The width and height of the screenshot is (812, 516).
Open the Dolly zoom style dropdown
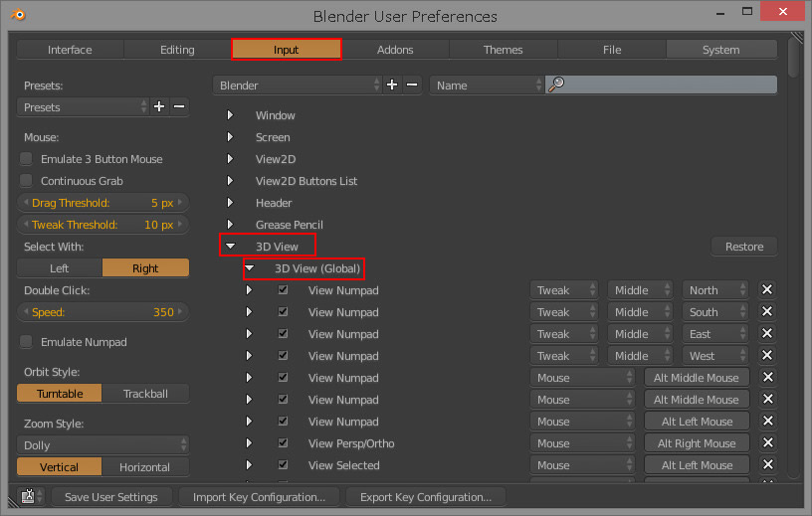coord(103,444)
